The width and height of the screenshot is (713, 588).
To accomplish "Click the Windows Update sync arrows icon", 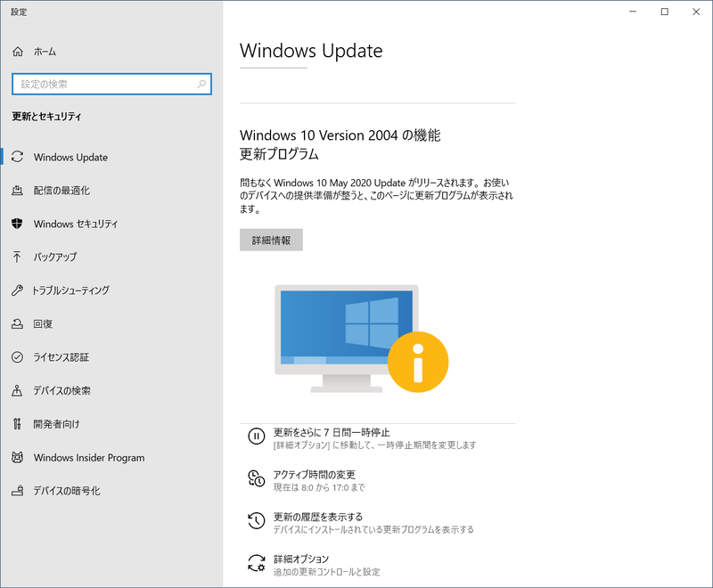I will click(x=17, y=157).
